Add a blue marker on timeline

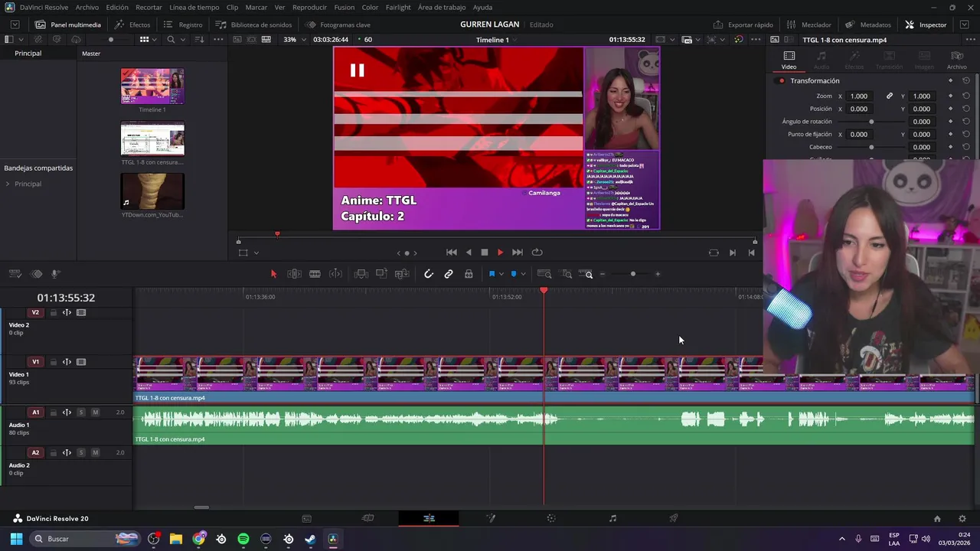[x=514, y=274]
